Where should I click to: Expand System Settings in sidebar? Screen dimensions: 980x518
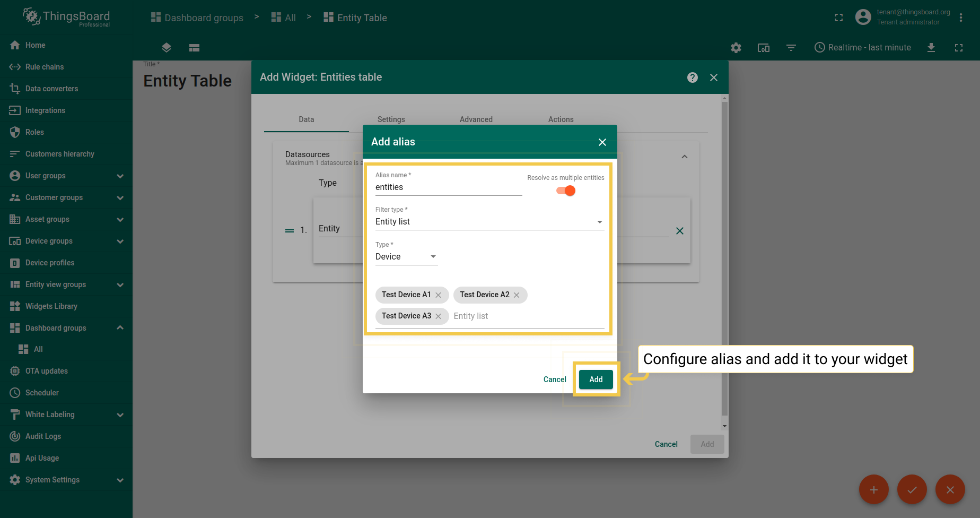pos(120,480)
